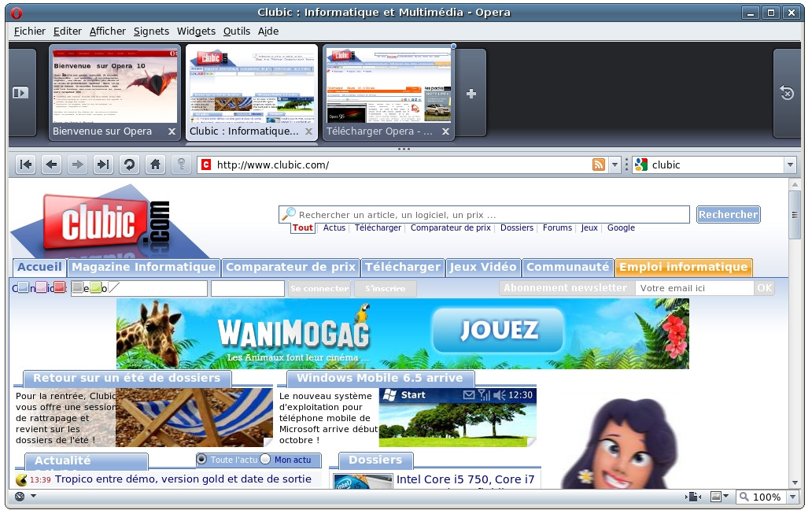Open a new tab with the plus icon
812x514 pixels.
471,93
